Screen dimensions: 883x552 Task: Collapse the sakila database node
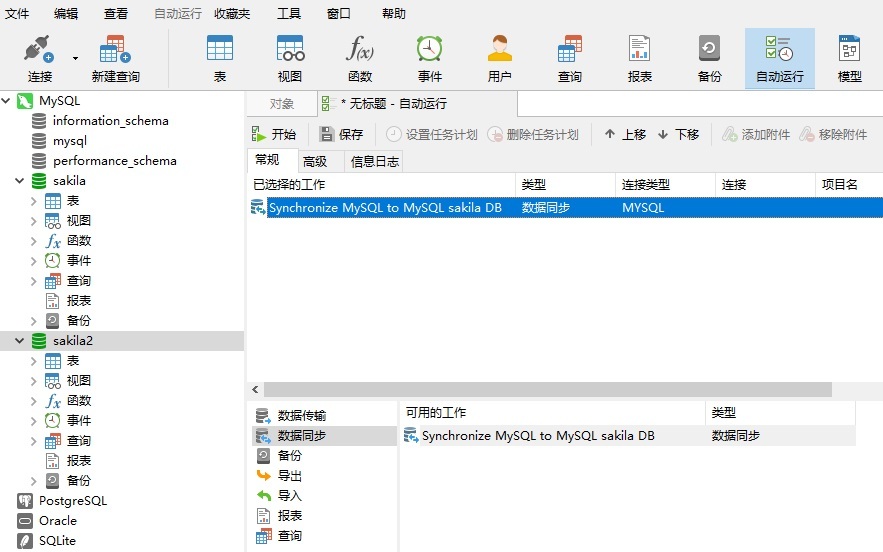[20, 181]
